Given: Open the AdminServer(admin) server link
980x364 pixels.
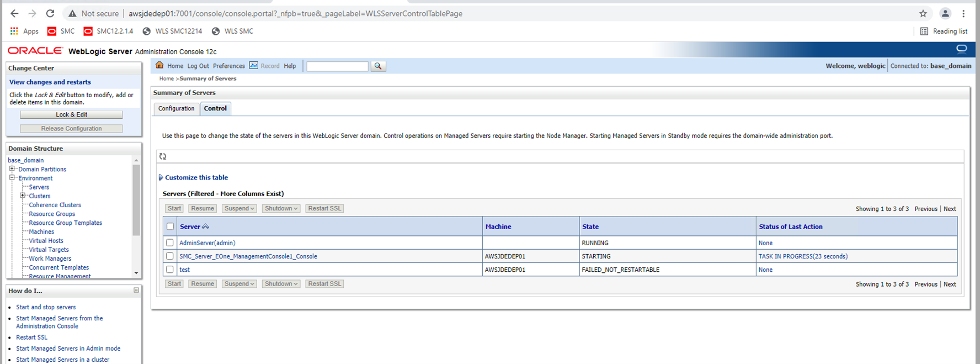Looking at the screenshot, I should pyautogui.click(x=207, y=243).
